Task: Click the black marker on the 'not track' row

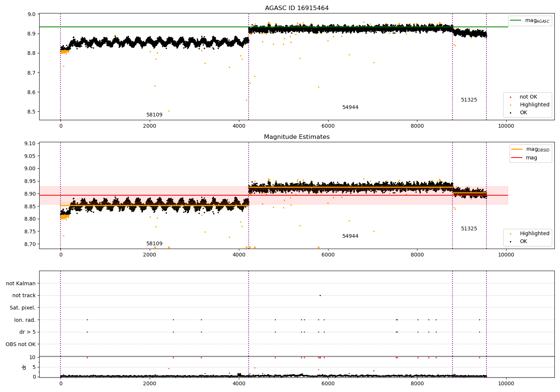Action: click(x=320, y=295)
